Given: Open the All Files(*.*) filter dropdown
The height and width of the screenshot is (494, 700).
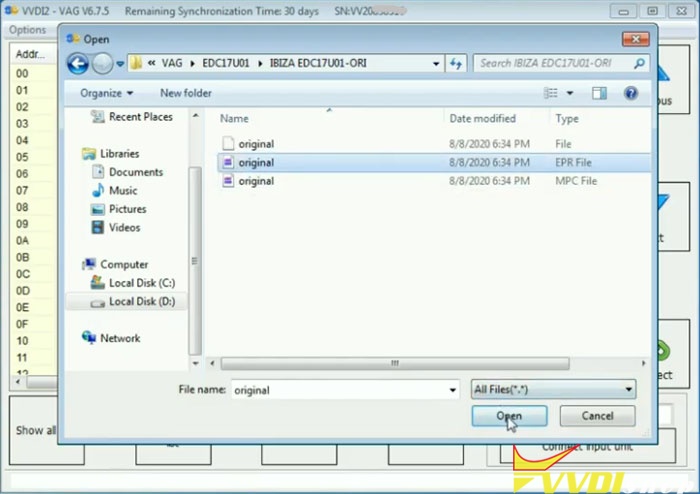Looking at the screenshot, I should coord(554,390).
